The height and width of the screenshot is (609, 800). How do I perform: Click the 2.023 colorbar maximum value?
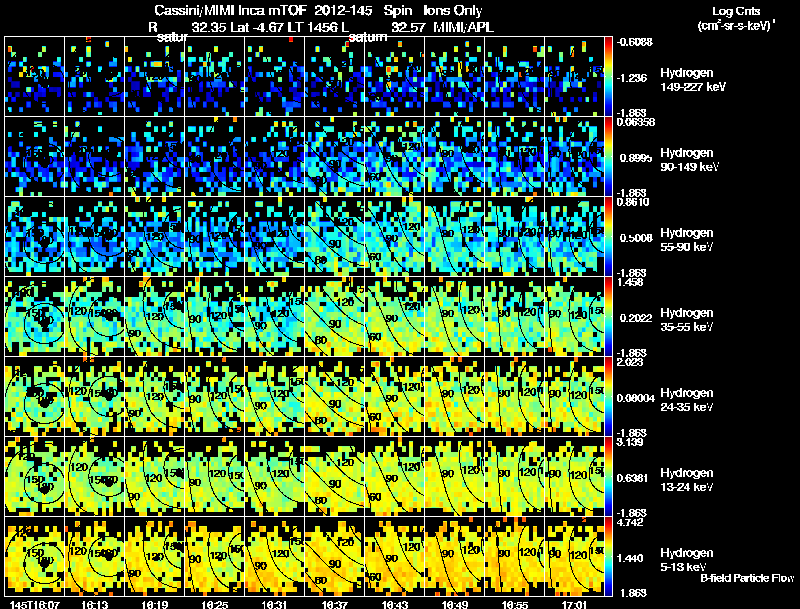[630, 362]
